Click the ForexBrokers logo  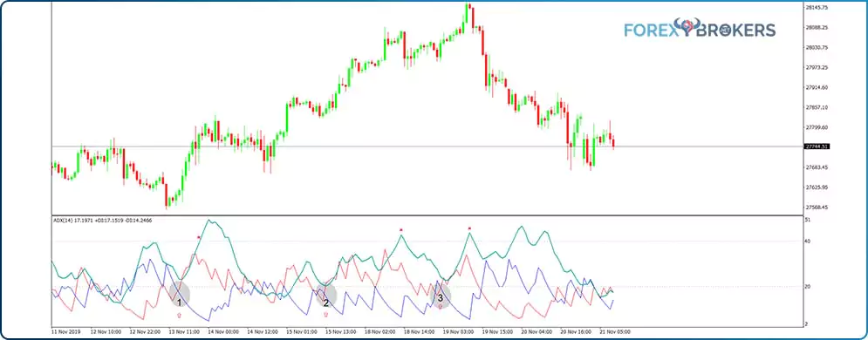[699, 29]
